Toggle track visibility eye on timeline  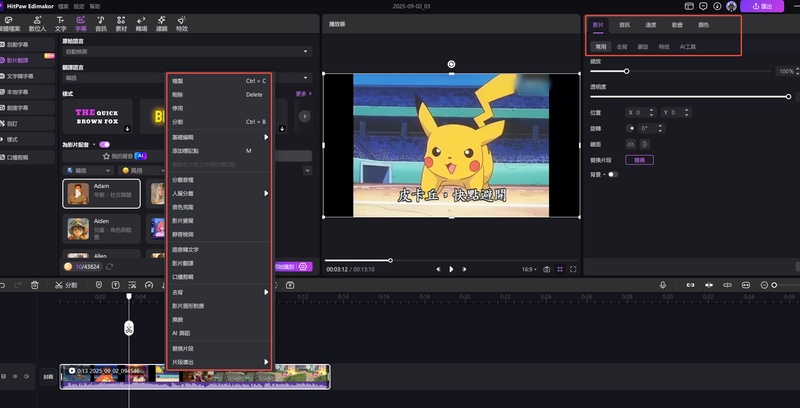[x=15, y=376]
